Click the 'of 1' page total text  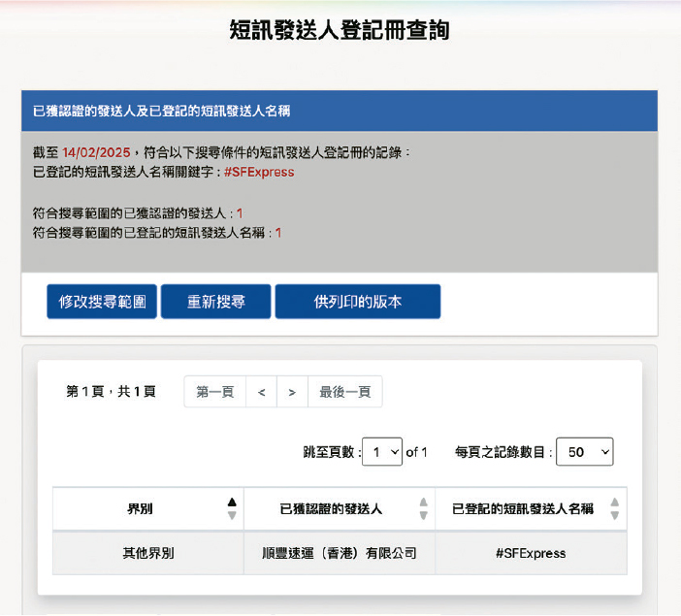pyautogui.click(x=416, y=452)
